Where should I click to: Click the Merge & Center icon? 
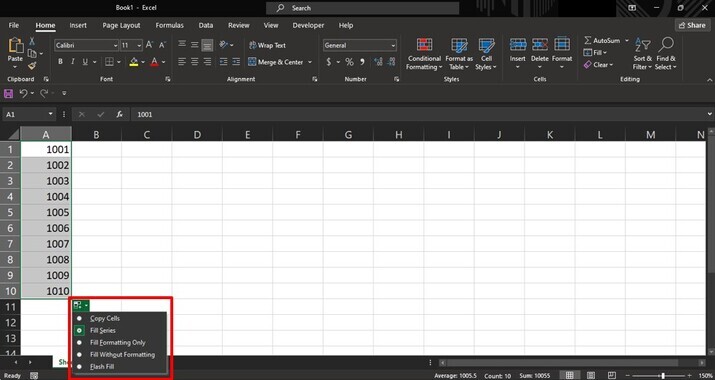pos(252,62)
